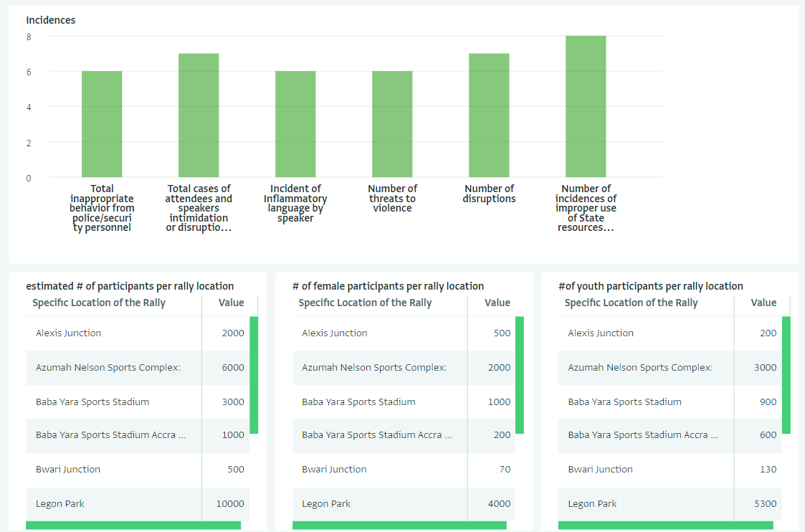Click the Incidences chart title
Screen dimensions: 805x532
(x=51, y=20)
